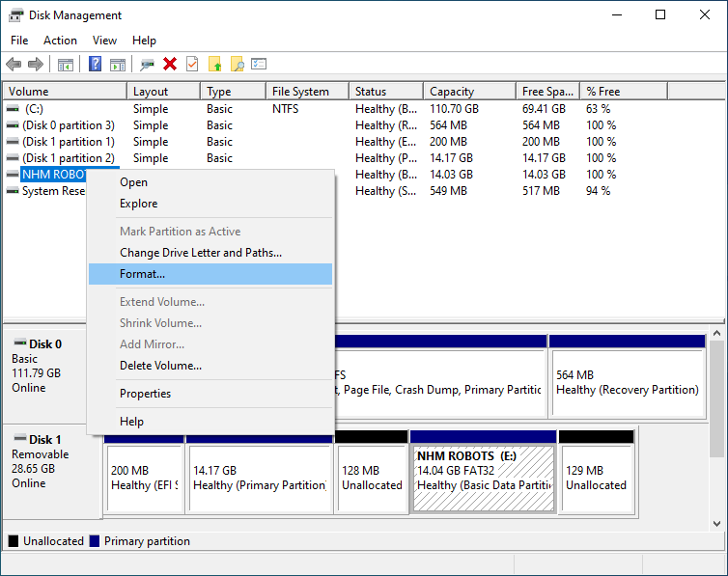The image size is (728, 576).
Task: Click the Disk 0 drive icon in graphical view
Action: (20, 343)
